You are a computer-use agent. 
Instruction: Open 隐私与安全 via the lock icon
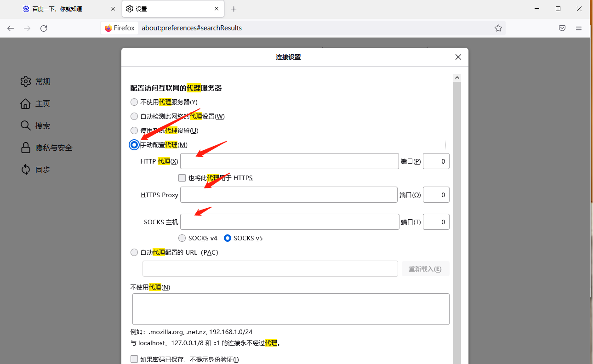tap(26, 148)
